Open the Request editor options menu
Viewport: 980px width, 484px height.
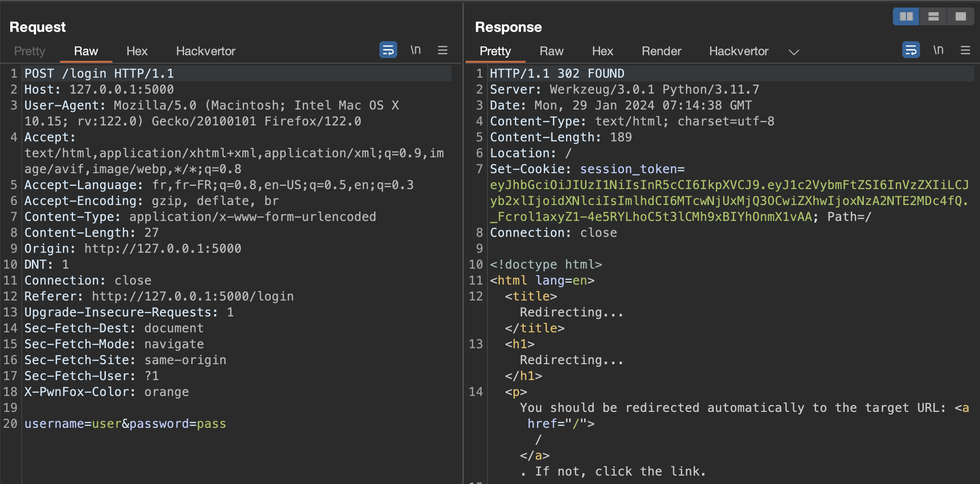click(x=442, y=50)
